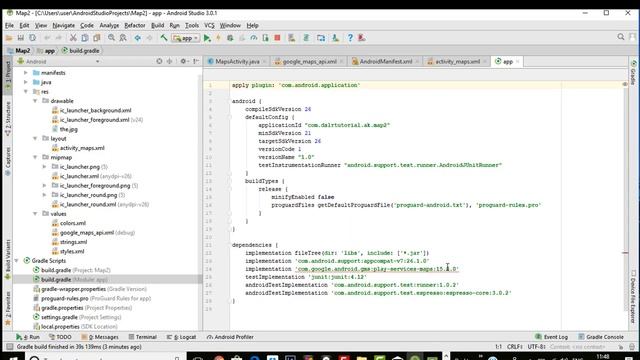640x360 pixels.
Task: Click the CRLF line separator status item
Action: pos(515,347)
